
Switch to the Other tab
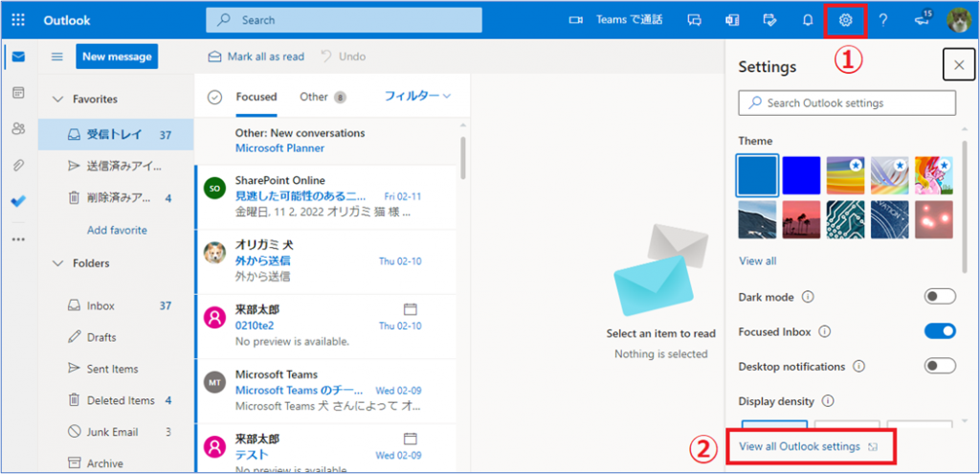coord(323,97)
